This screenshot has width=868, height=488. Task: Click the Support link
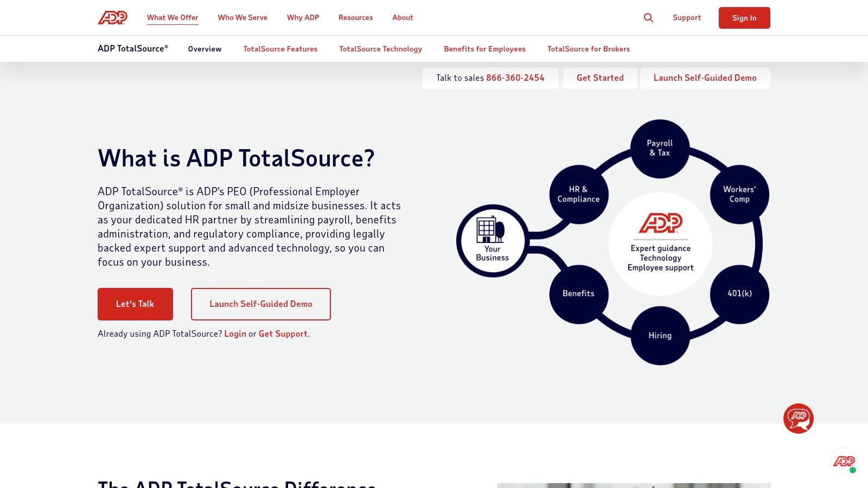[x=687, y=18]
